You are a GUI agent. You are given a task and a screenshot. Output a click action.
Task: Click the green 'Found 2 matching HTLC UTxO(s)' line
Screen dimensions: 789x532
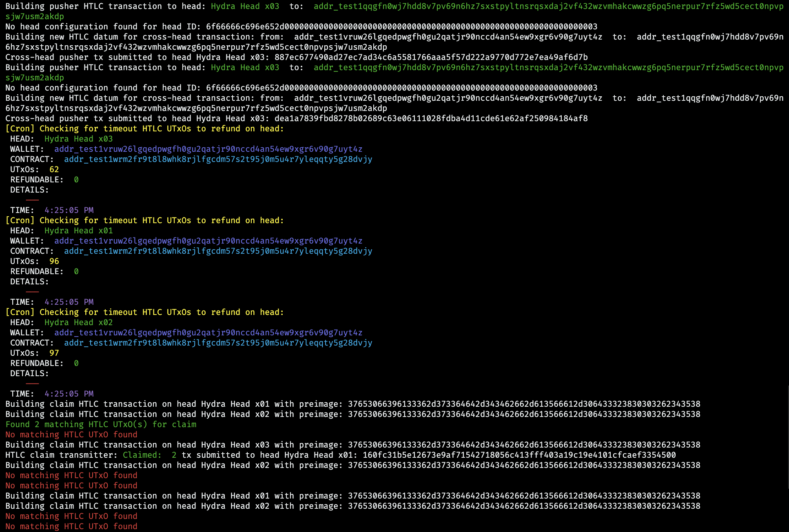click(101, 424)
